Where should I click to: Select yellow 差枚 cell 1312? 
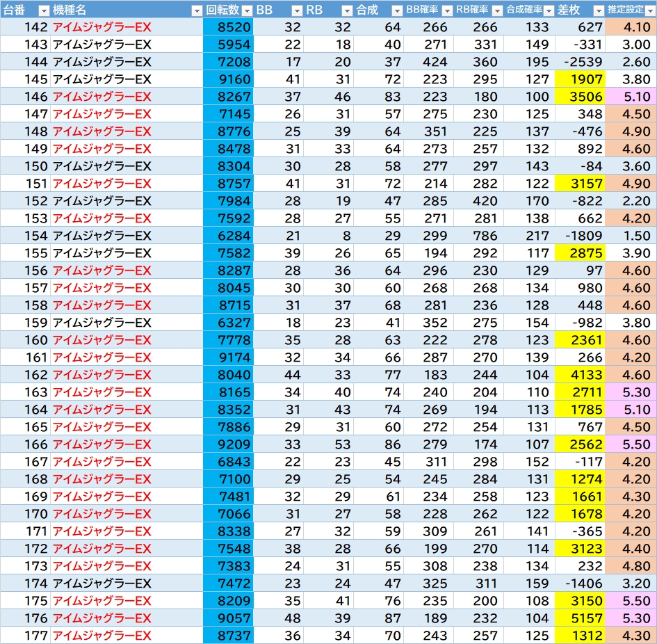[580, 635]
